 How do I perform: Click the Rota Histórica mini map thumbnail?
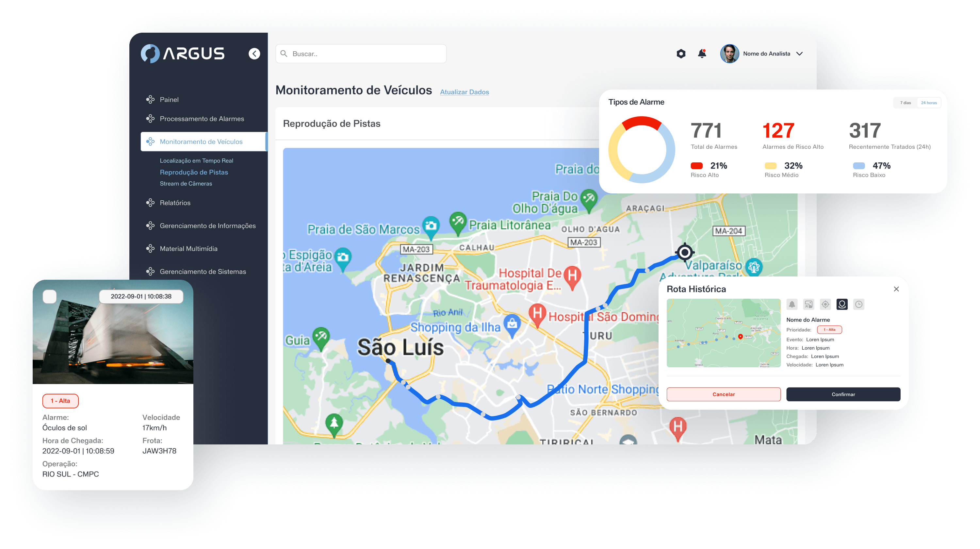pyautogui.click(x=724, y=333)
